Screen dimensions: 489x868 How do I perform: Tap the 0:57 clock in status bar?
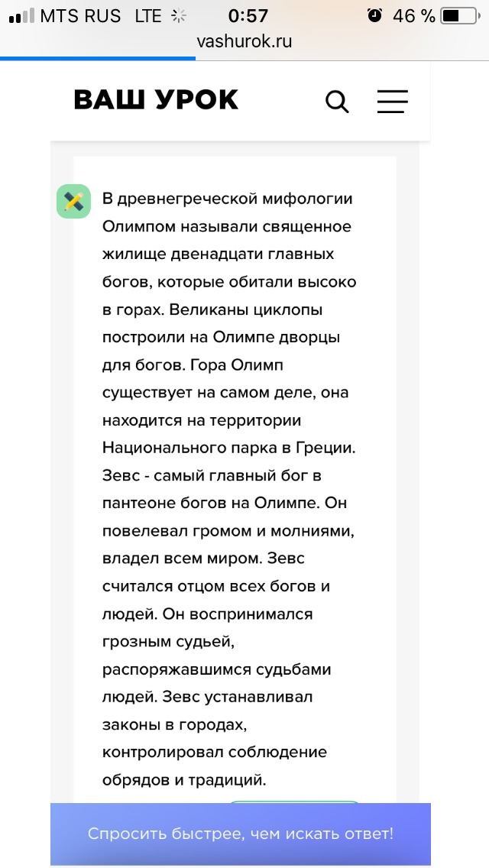tap(248, 16)
